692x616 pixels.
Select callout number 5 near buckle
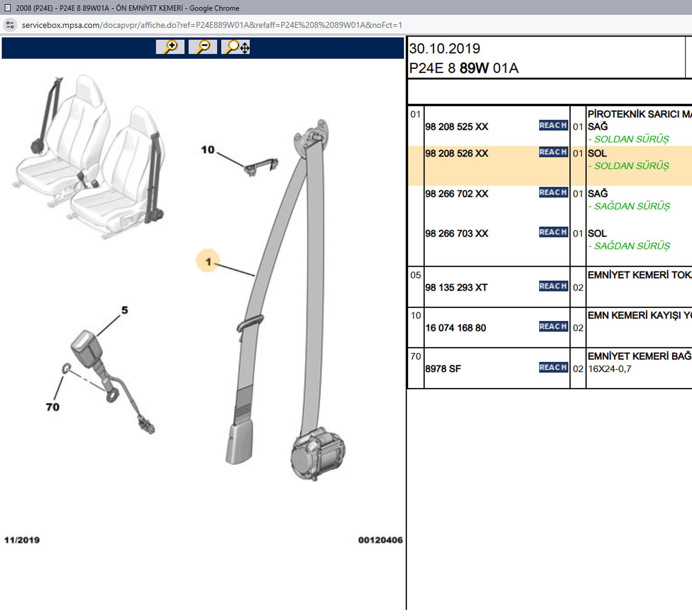tap(125, 310)
